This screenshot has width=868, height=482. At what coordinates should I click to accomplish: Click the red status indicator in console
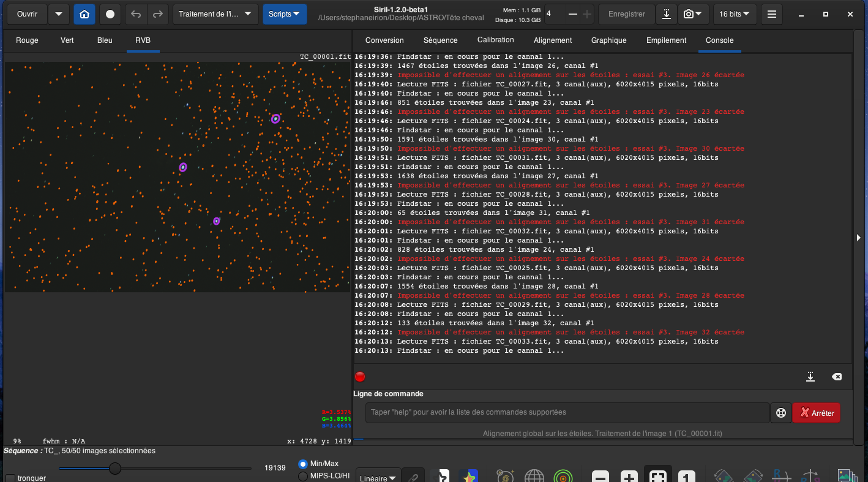pos(360,377)
